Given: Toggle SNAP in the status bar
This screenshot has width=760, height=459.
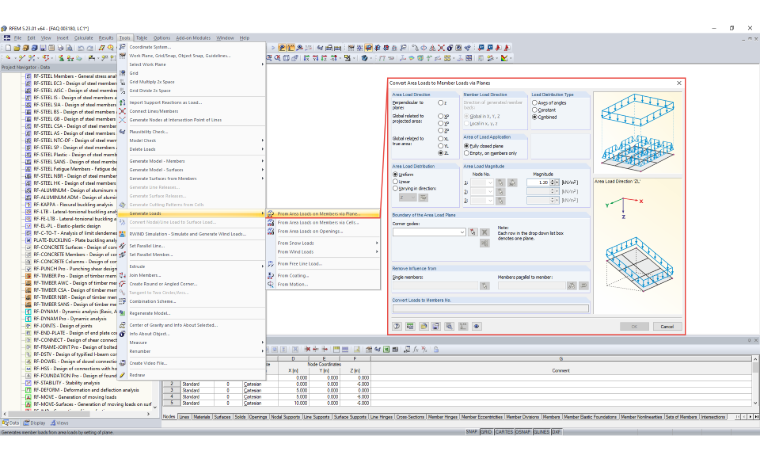Looking at the screenshot, I should click(x=471, y=432).
